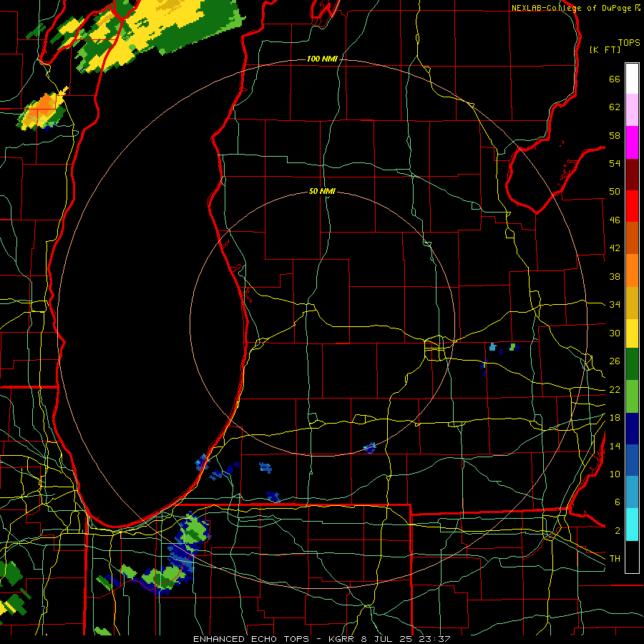Image resolution: width=644 pixels, height=644 pixels.
Task: Select the 34 legend value
Action: [615, 305]
